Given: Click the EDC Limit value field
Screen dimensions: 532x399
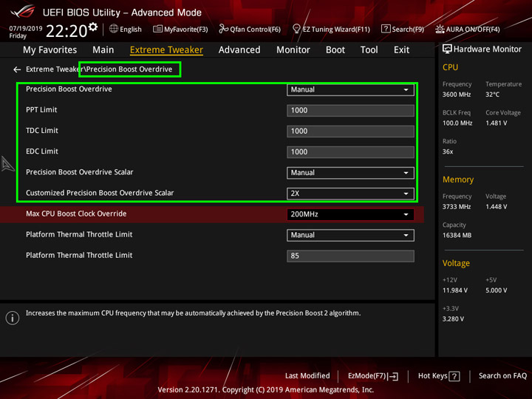Looking at the screenshot, I should pos(350,152).
